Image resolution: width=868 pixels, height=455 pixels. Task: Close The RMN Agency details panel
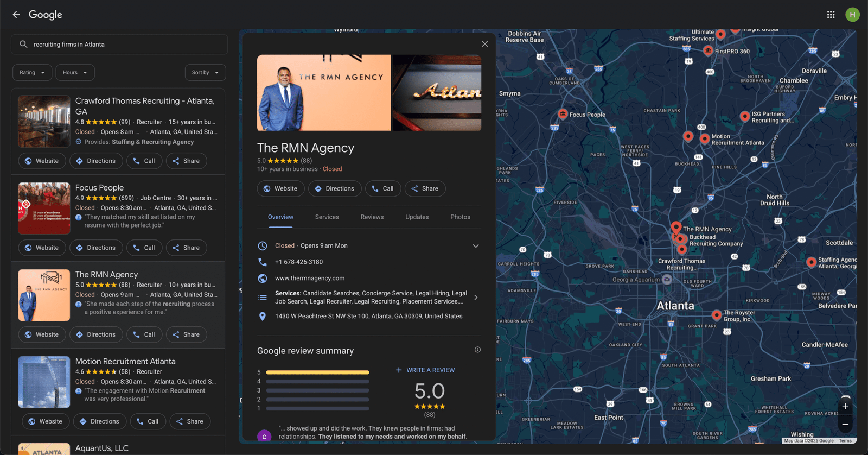485,44
